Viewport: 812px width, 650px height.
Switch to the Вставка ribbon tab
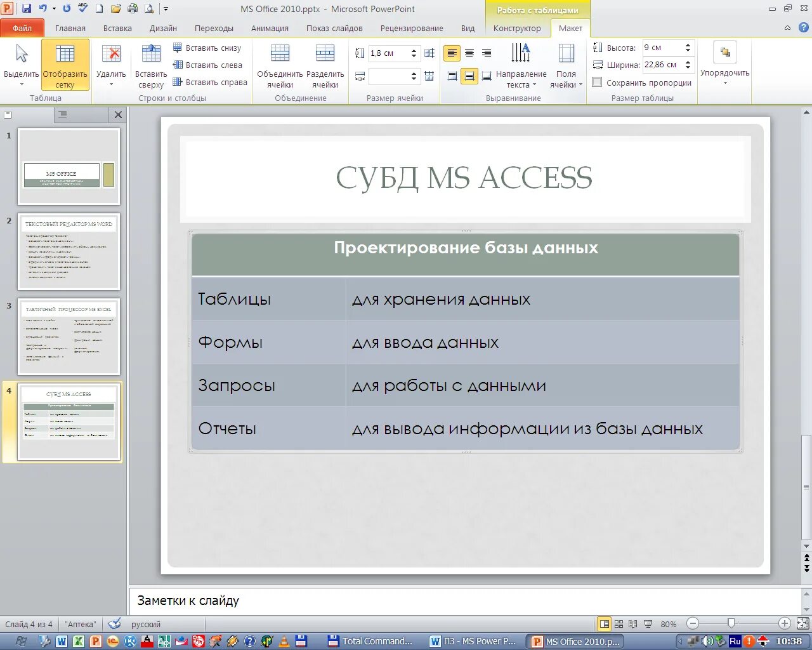[117, 28]
